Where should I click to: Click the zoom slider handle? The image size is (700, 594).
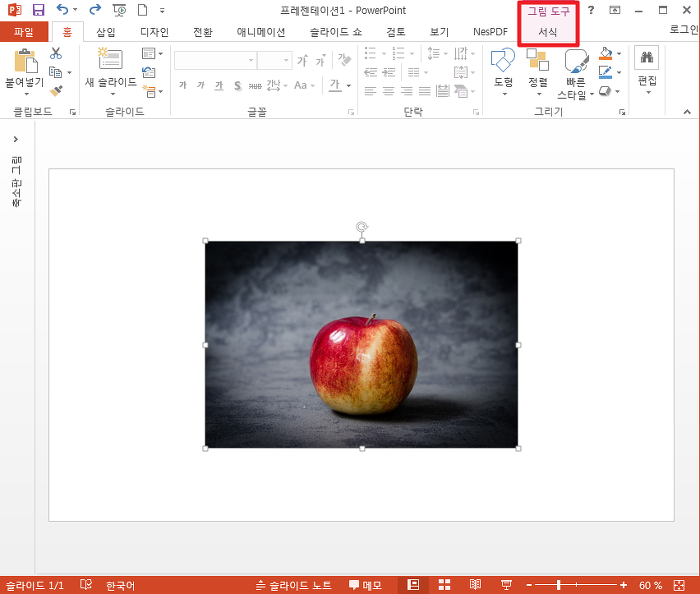pyautogui.click(x=558, y=585)
